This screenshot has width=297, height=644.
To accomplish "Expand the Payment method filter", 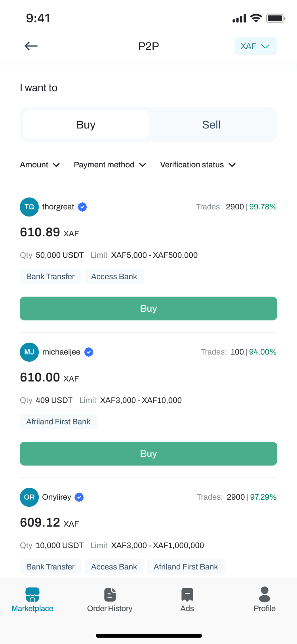I will click(110, 165).
